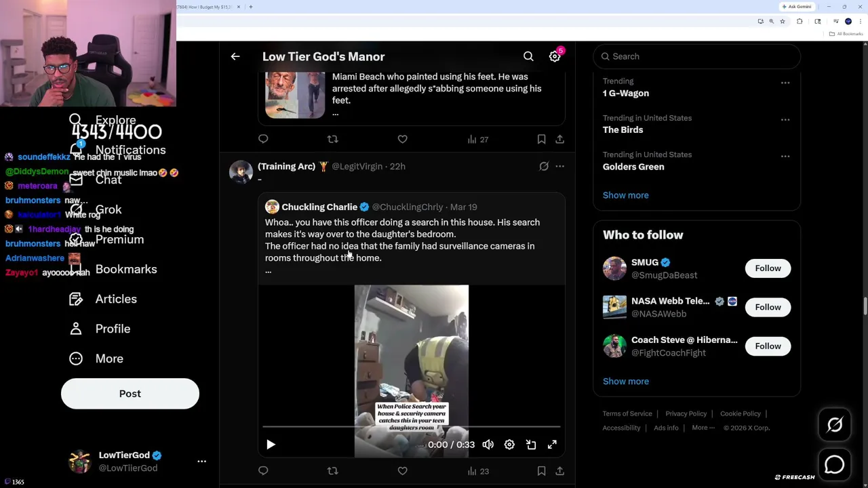View analytics showing 23 views
Image resolution: width=868 pixels, height=488 pixels.
point(477,470)
